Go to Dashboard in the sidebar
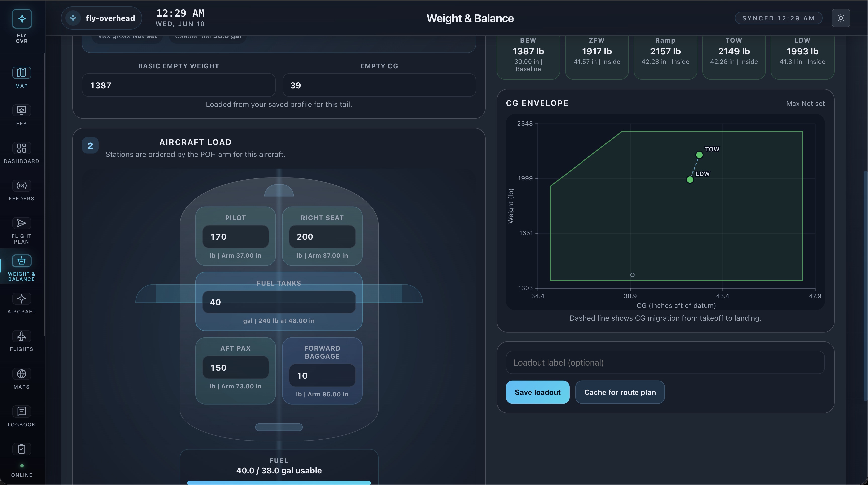The height and width of the screenshot is (485, 868). pyautogui.click(x=22, y=153)
